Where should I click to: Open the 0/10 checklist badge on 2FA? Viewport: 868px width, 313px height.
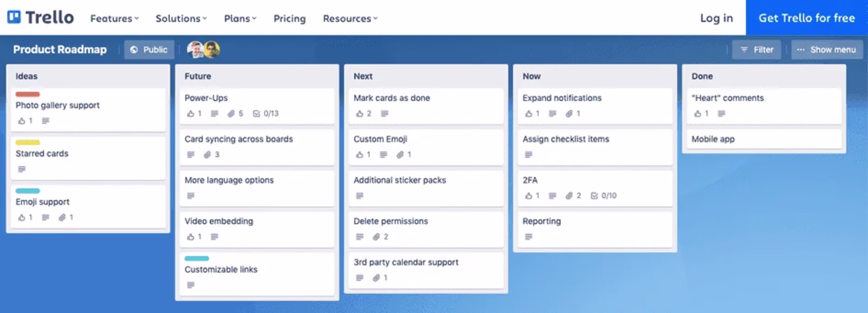tap(604, 196)
